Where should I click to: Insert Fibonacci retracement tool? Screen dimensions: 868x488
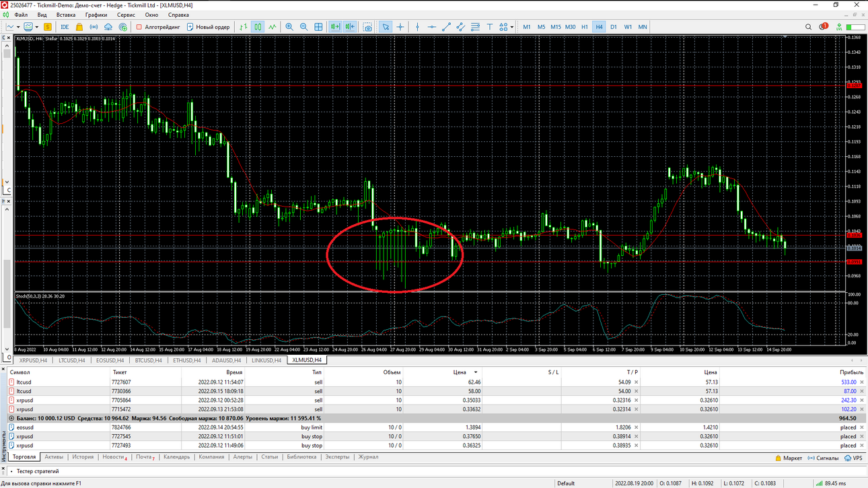(x=475, y=27)
